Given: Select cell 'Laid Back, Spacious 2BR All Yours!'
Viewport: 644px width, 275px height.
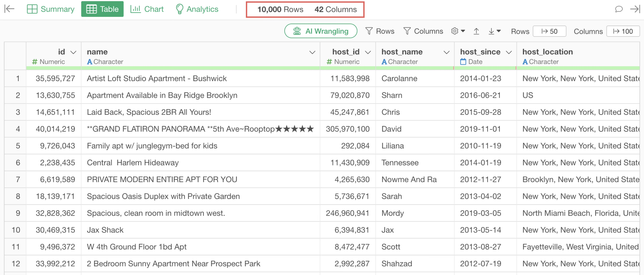Looking at the screenshot, I should click(x=201, y=112).
